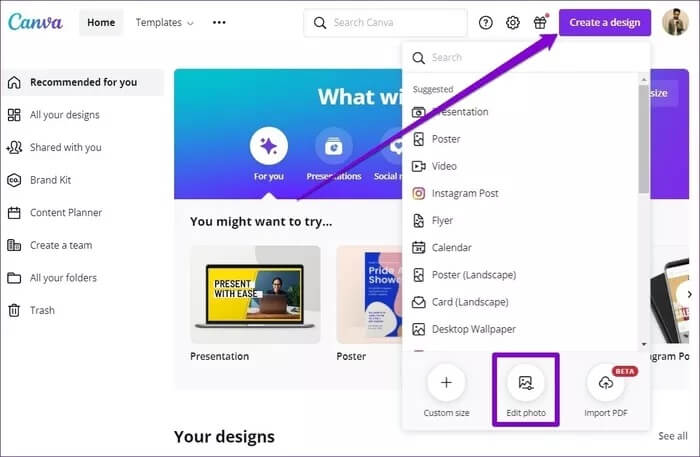Click the Instagram Post icon
700x457 pixels.
(x=418, y=193)
